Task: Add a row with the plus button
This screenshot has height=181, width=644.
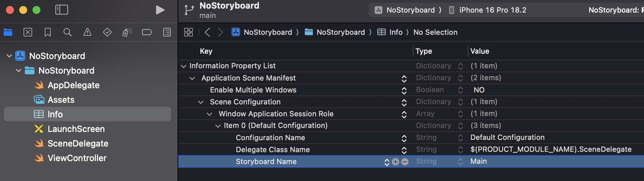Action: pyautogui.click(x=396, y=162)
